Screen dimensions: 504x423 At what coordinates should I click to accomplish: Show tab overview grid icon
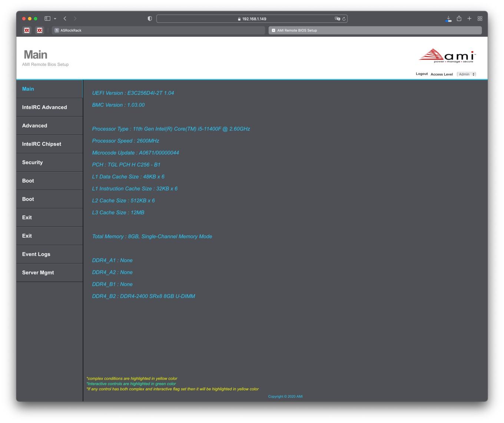point(480,19)
